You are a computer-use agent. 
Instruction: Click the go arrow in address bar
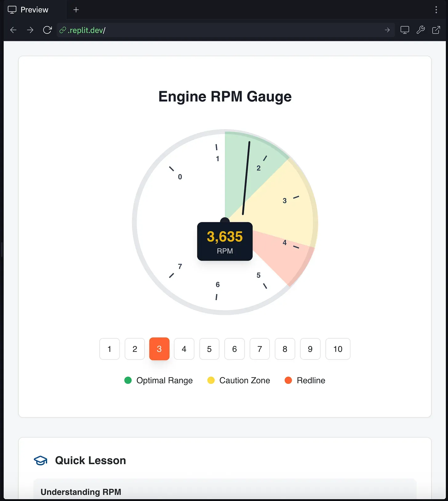tap(387, 30)
